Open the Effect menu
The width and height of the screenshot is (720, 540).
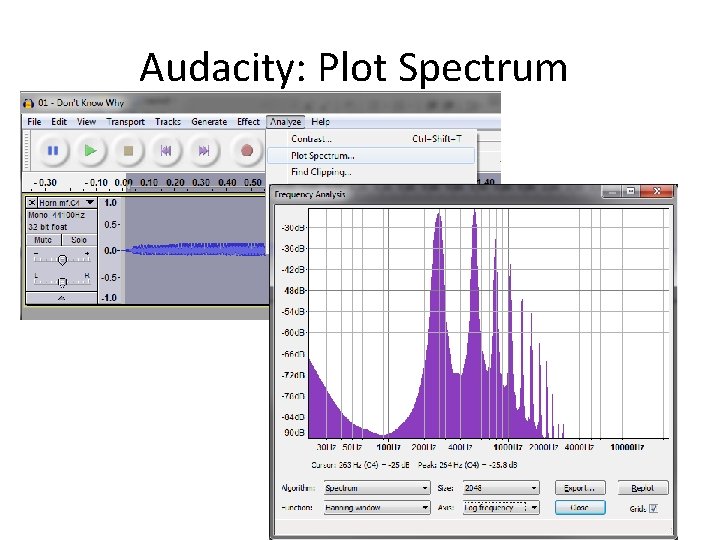tap(248, 122)
